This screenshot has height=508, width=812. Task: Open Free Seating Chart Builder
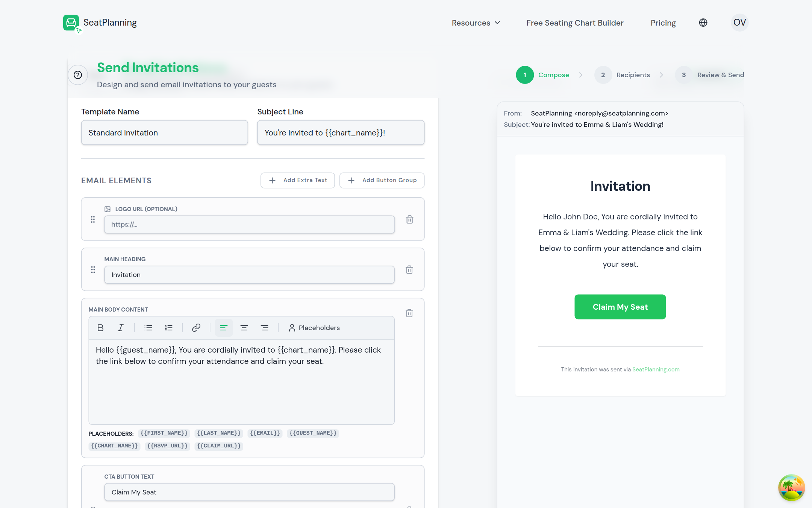point(575,23)
